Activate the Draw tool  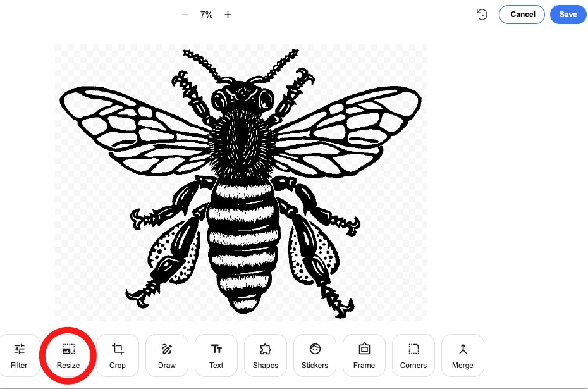coord(167,355)
